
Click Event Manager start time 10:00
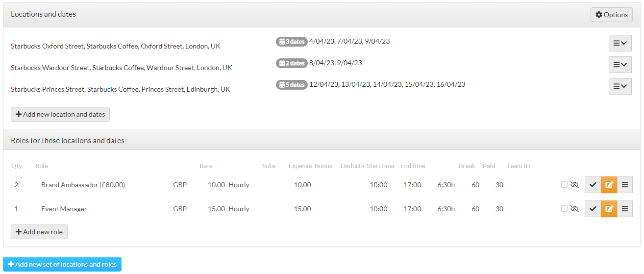[378, 209]
